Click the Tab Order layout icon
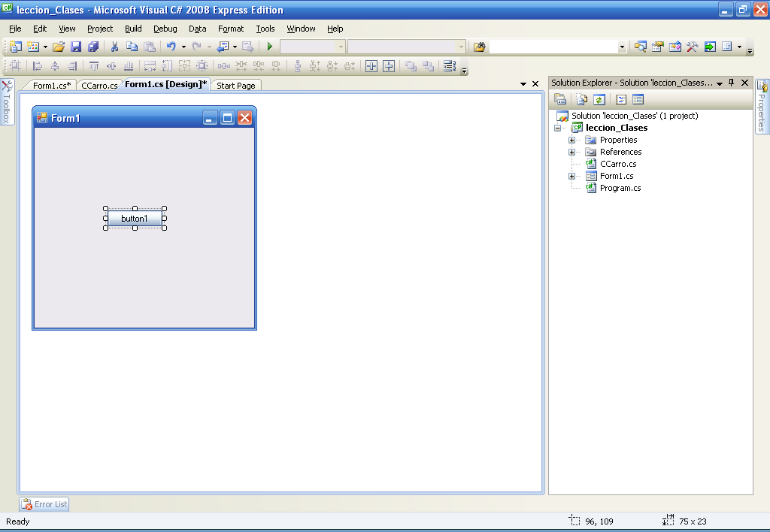The height and width of the screenshot is (532, 770). pyautogui.click(x=450, y=66)
